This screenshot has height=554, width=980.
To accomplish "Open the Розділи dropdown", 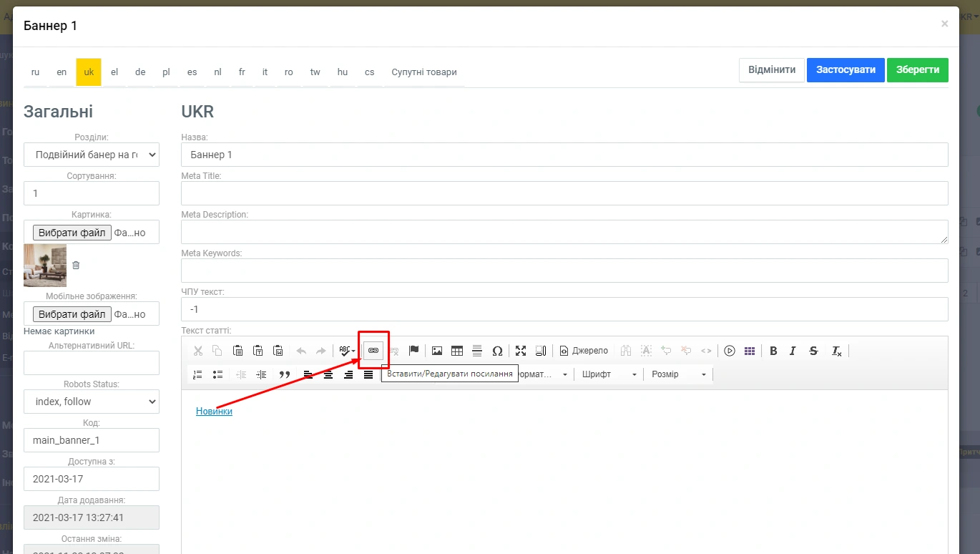I will click(x=92, y=155).
